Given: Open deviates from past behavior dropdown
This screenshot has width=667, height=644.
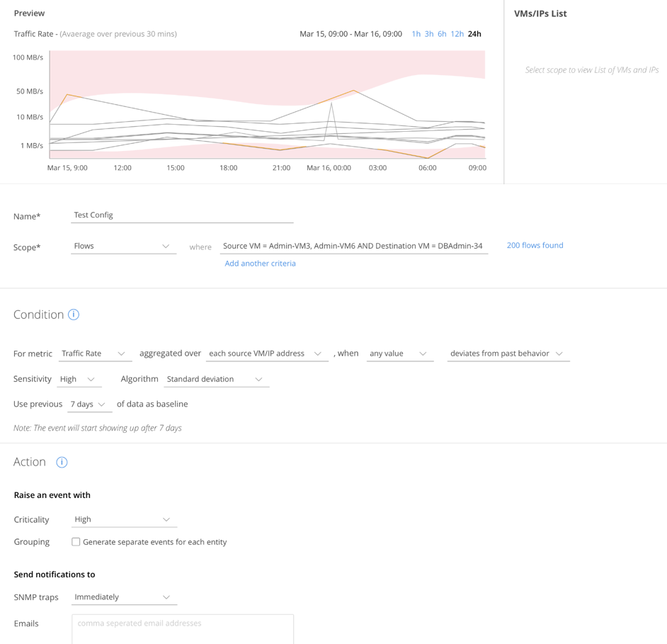Looking at the screenshot, I should pyautogui.click(x=508, y=354).
